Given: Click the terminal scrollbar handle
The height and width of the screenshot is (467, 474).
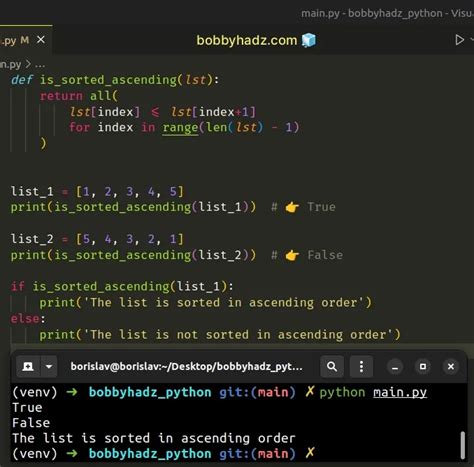Looking at the screenshot, I should pos(463,445).
